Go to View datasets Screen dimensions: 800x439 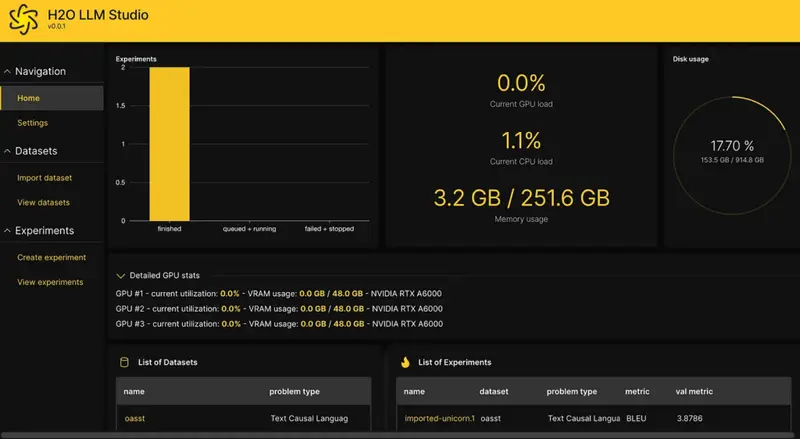click(43, 203)
